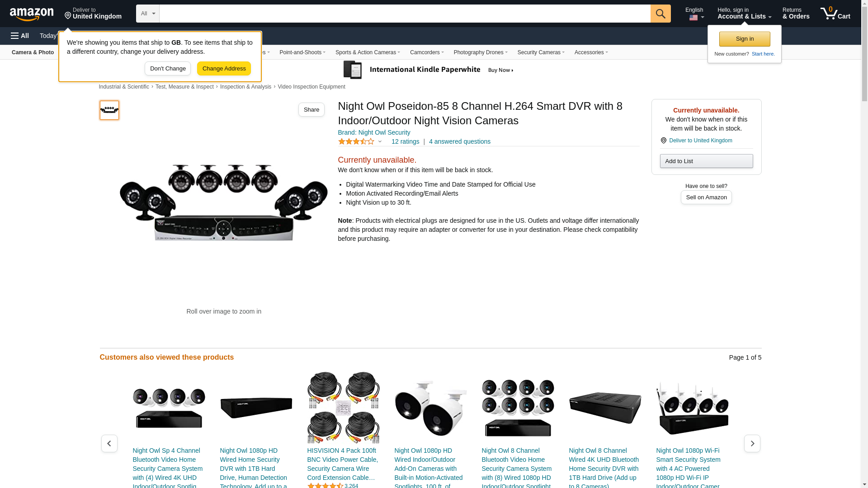The width and height of the screenshot is (868, 488).
Task: Click the search text field
Action: [405, 14]
